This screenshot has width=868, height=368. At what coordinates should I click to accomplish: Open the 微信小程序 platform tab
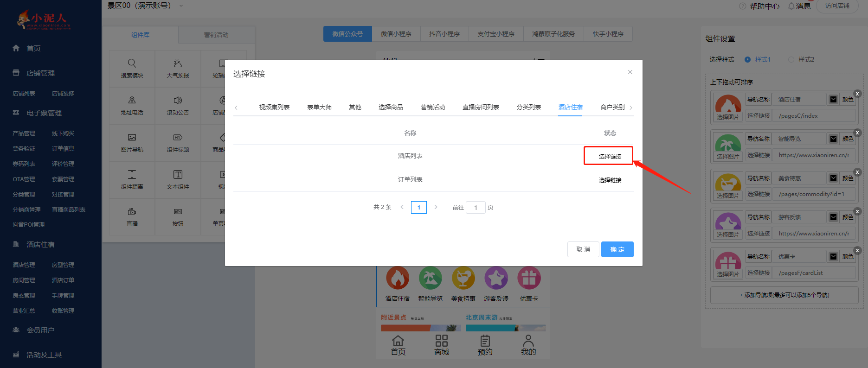(396, 34)
